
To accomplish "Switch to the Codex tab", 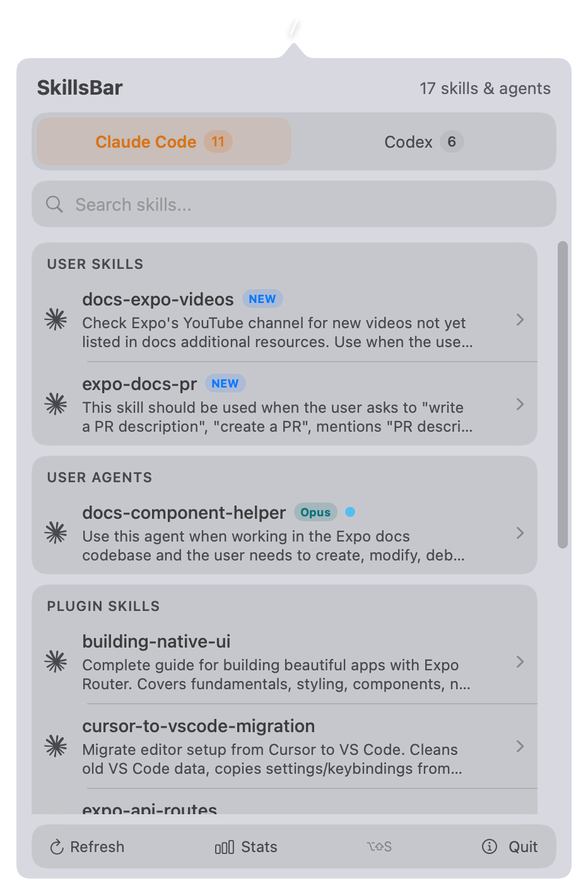I will [x=423, y=141].
